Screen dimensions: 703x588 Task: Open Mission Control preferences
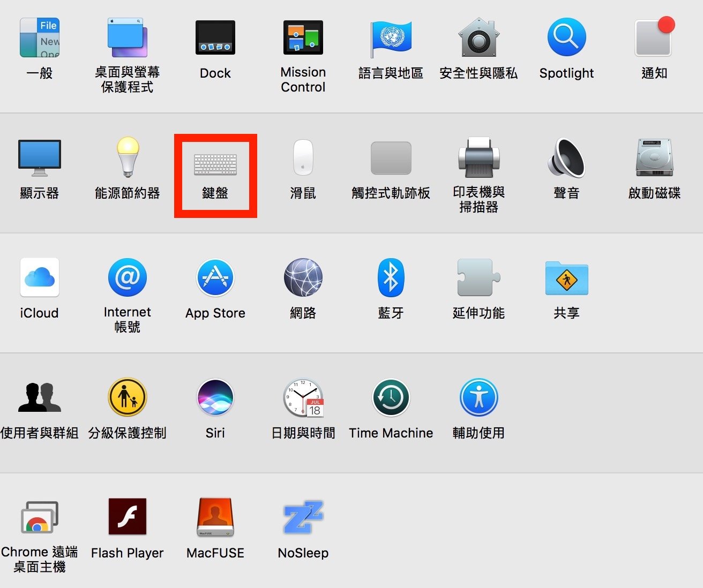click(x=303, y=37)
